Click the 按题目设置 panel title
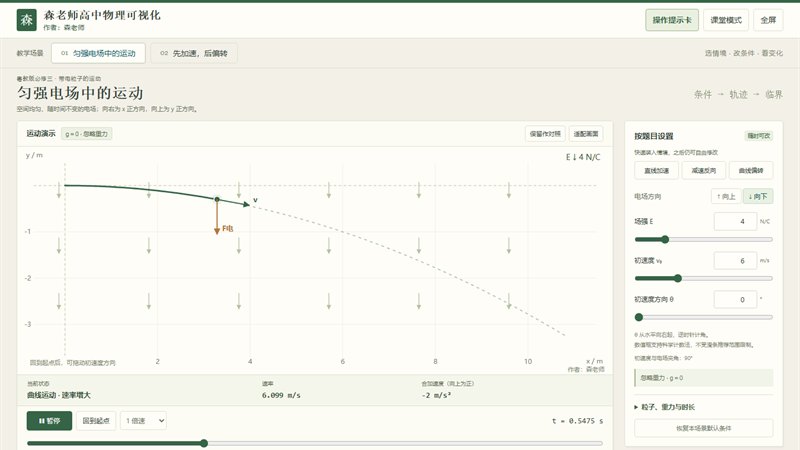Viewport: 800px width, 450px height. coord(654,136)
